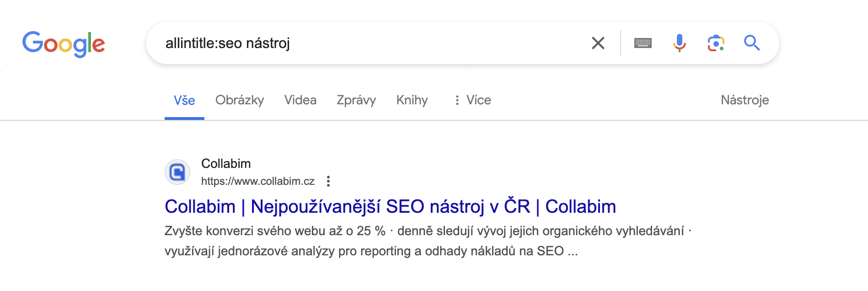Expand the Více dropdown menu
Viewport: 868px width, 291px height.
click(x=472, y=100)
